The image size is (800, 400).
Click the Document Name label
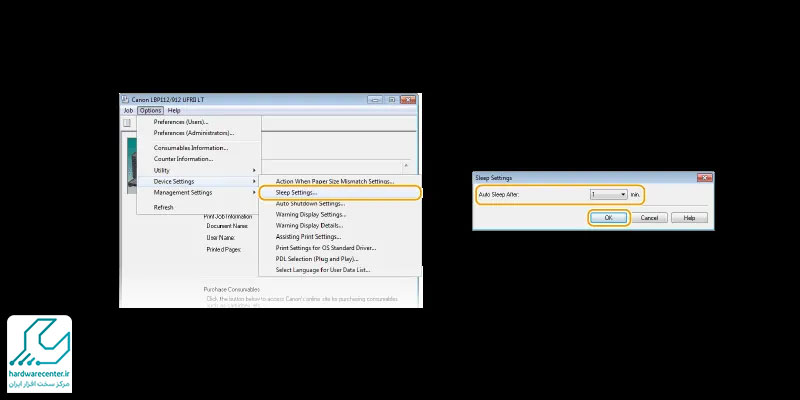[227, 226]
